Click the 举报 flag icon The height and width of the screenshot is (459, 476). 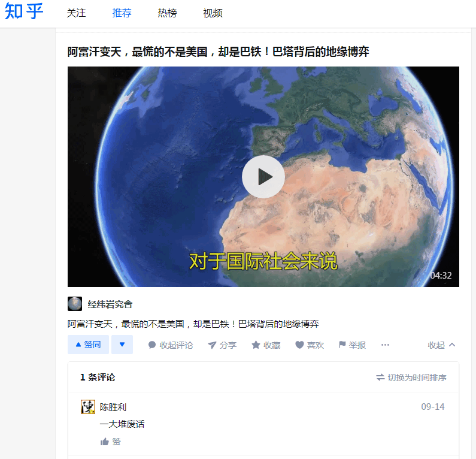pyautogui.click(x=342, y=345)
